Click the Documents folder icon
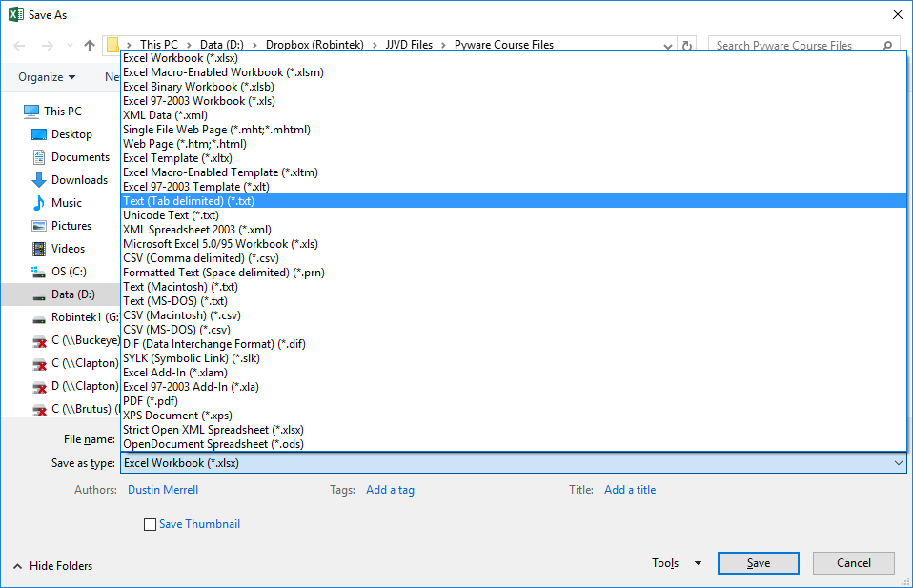913x588 pixels. 39,157
